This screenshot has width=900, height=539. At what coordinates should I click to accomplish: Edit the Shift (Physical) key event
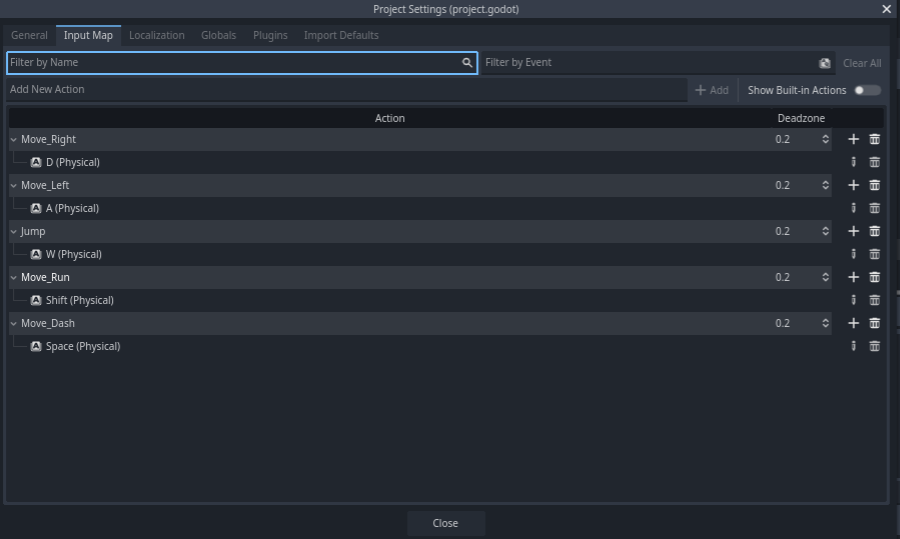[853, 300]
